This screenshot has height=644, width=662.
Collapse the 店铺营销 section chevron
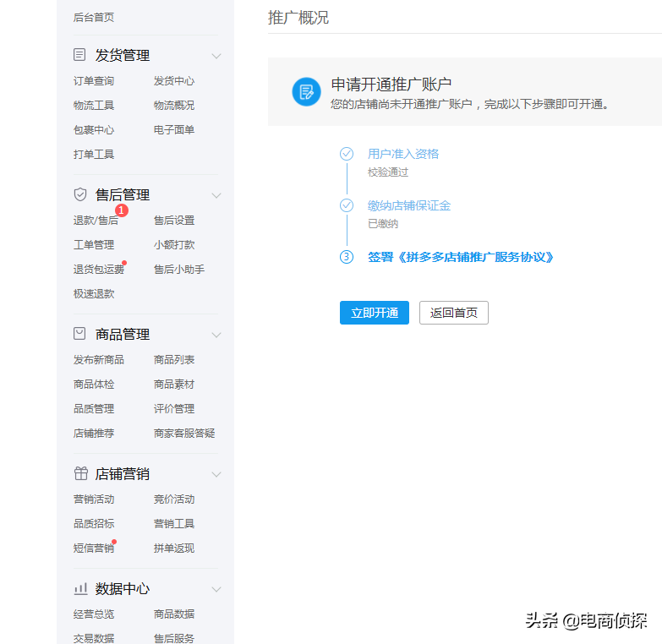pos(216,474)
